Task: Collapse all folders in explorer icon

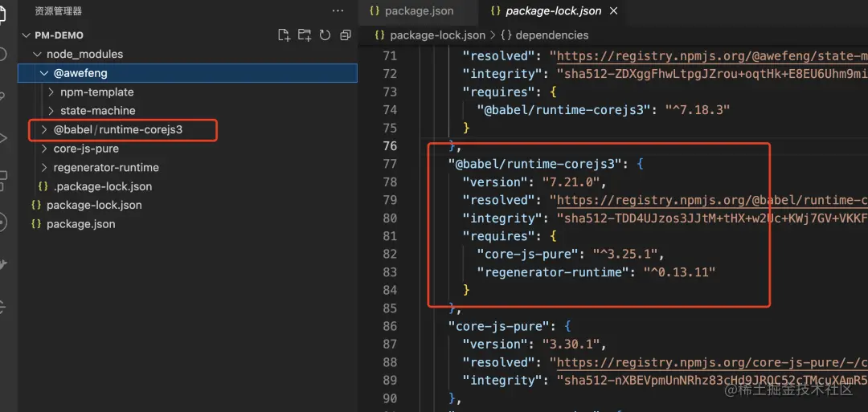Action: [x=346, y=35]
